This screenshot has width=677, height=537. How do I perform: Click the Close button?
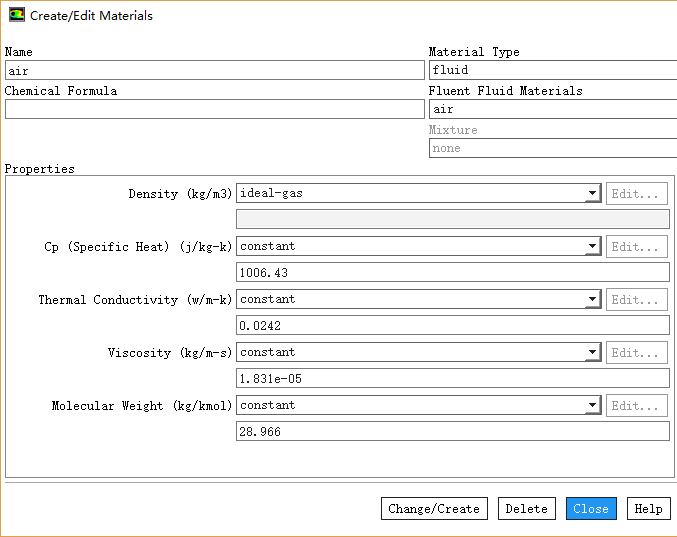[x=591, y=509]
